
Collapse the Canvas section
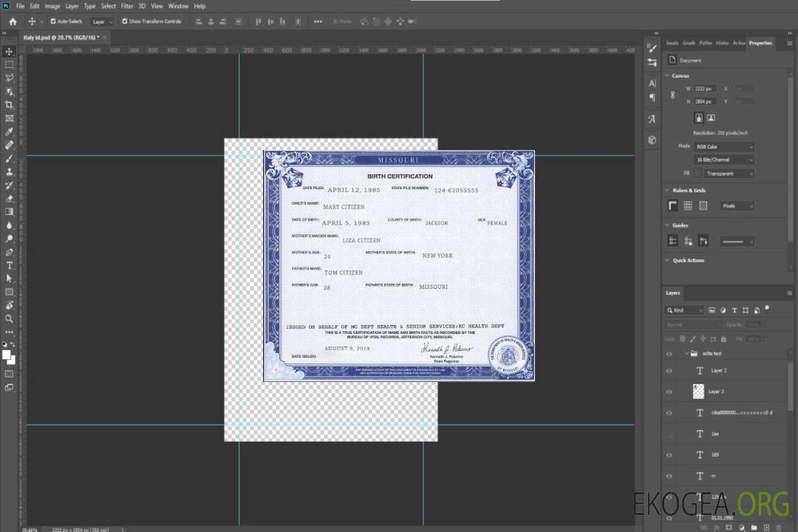tap(668, 75)
